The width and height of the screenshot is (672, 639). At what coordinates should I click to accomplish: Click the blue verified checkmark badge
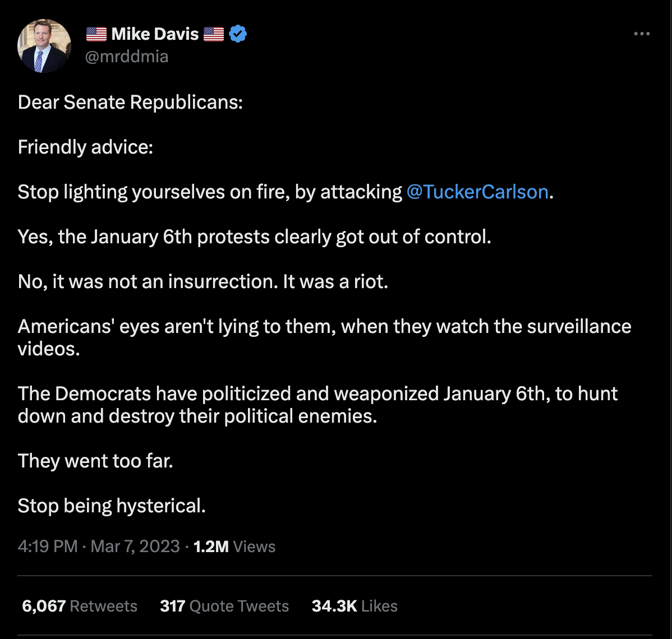(238, 34)
